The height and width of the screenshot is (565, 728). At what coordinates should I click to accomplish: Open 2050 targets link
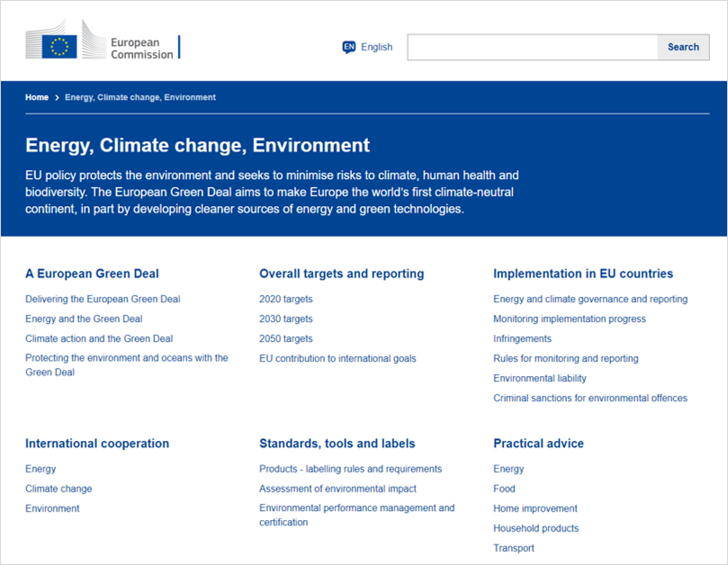[x=286, y=339]
